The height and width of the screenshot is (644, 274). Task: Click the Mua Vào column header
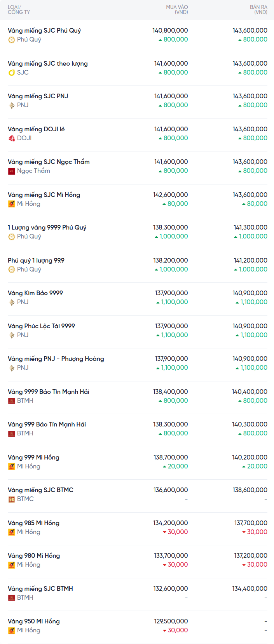click(177, 10)
